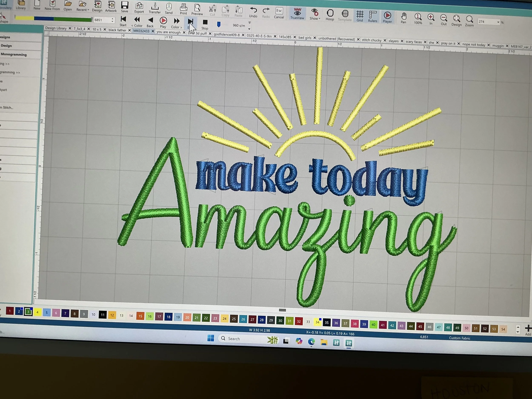Viewport: 532px width, 399px height.
Task: Open the Monogramming panel section
Action: click(14, 55)
